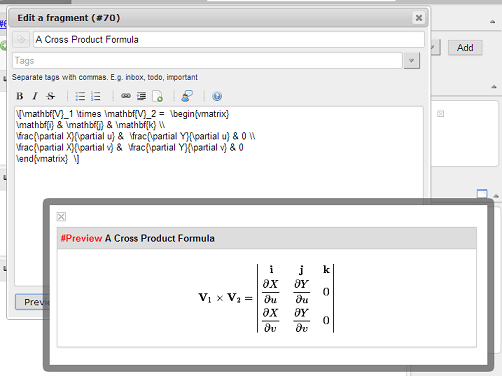Insert a numbered list
502x376 pixels.
pyautogui.click(x=96, y=96)
